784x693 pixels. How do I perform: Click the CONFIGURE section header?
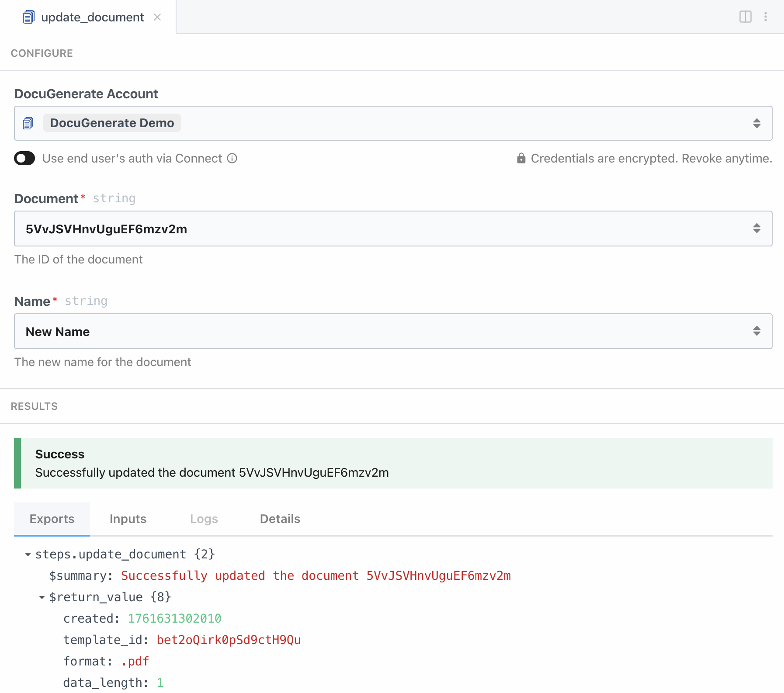(x=42, y=53)
